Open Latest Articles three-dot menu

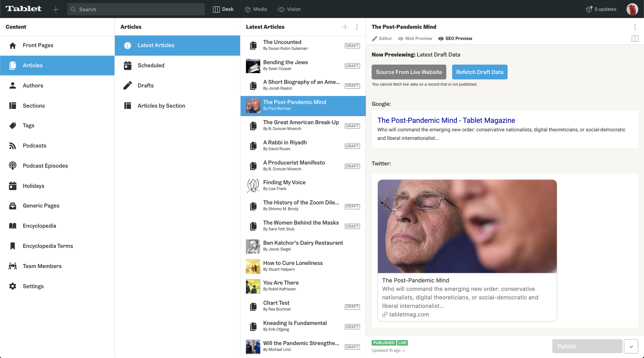(x=357, y=27)
